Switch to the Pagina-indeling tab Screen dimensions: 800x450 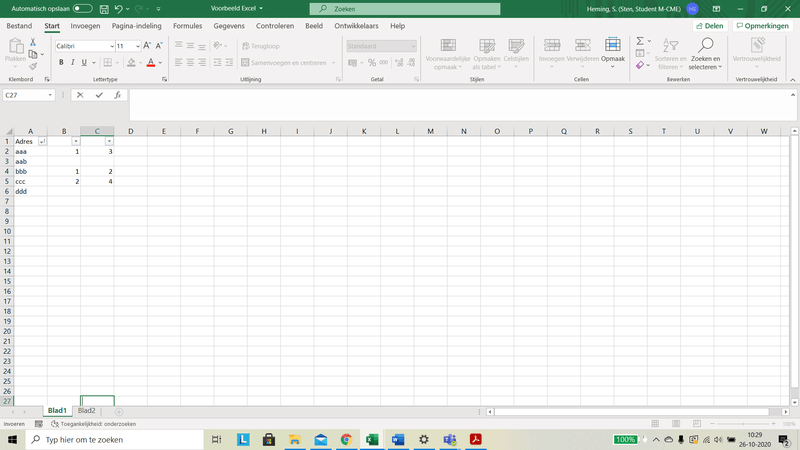137,26
